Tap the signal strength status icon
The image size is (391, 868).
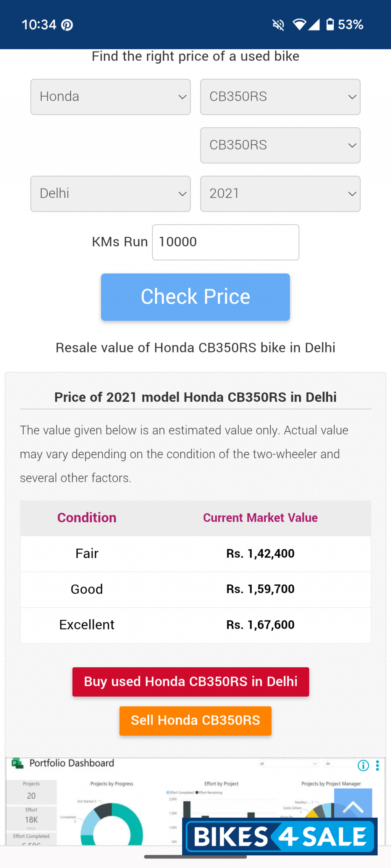[314, 25]
